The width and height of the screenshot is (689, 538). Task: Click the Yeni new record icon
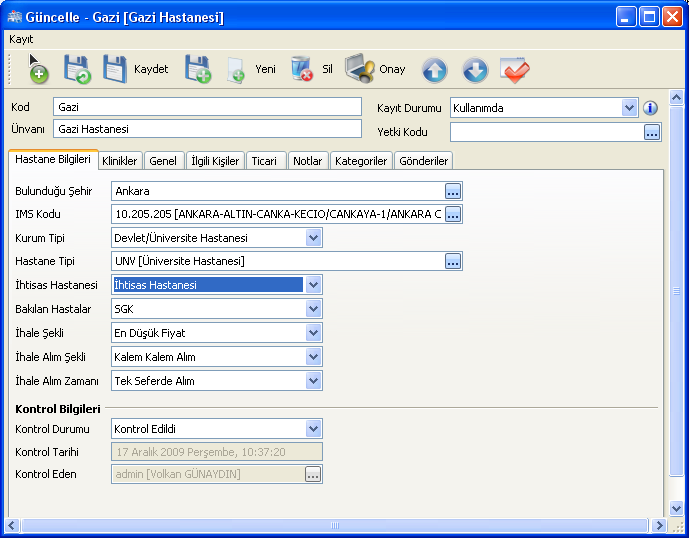coord(251,69)
